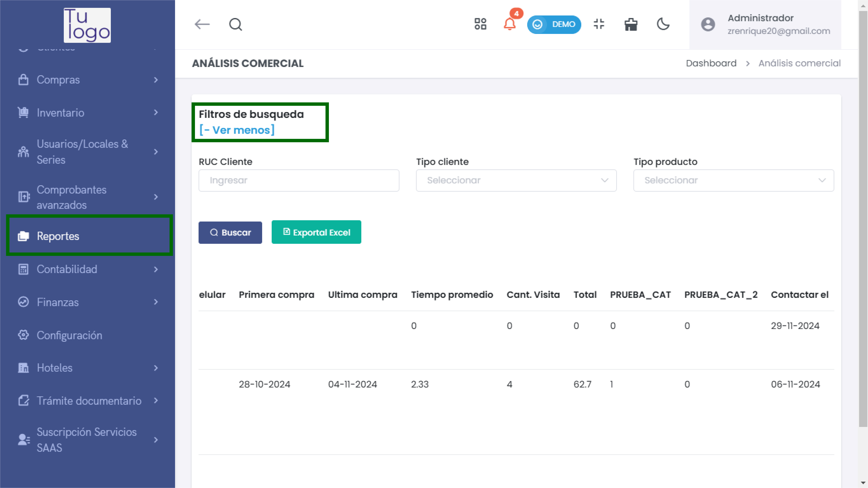This screenshot has width=868, height=488.
Task: Open the search magnifier icon in header
Action: coord(235,24)
